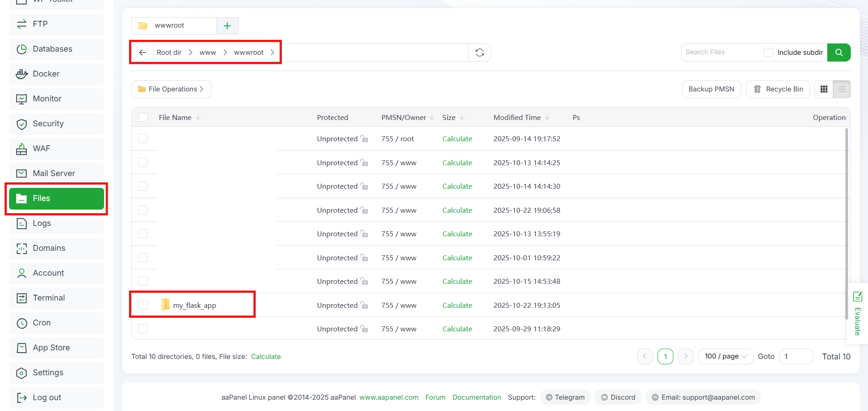Open Telegram support link
This screenshot has width=868, height=411.
(565, 397)
